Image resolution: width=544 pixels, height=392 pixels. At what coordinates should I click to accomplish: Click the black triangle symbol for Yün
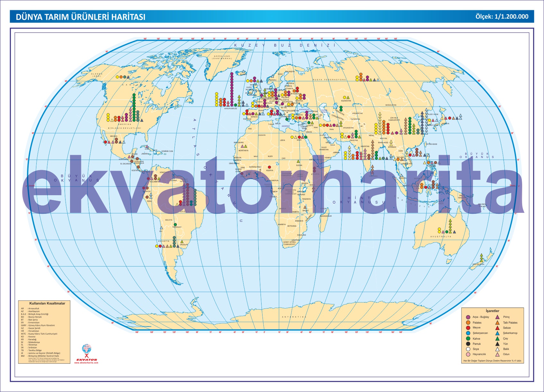[x=497, y=344]
